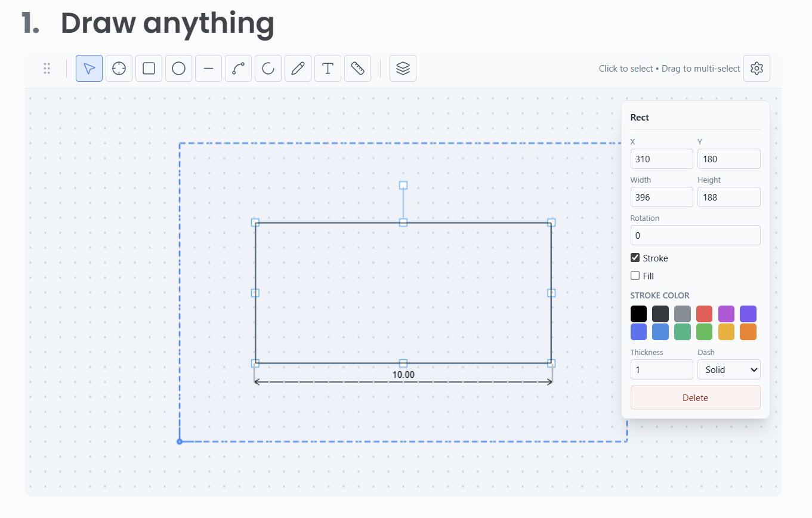Focus the Width input field
This screenshot has height=518, width=812.
click(x=662, y=197)
